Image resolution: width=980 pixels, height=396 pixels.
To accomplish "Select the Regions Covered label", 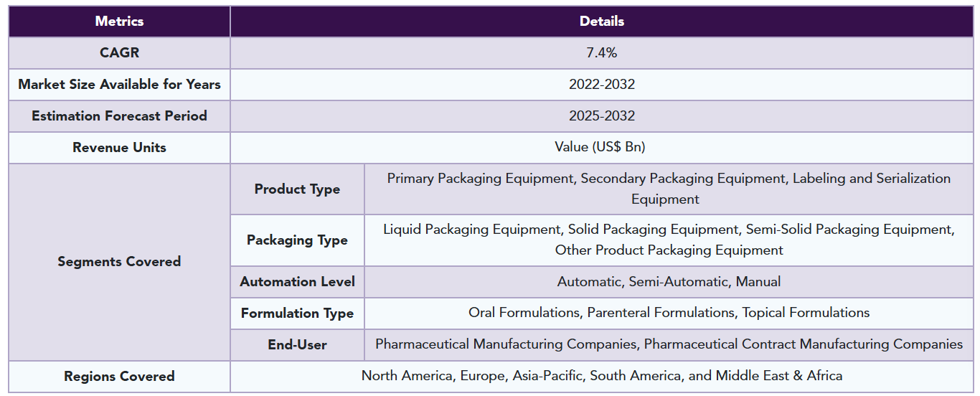I will pos(119,377).
